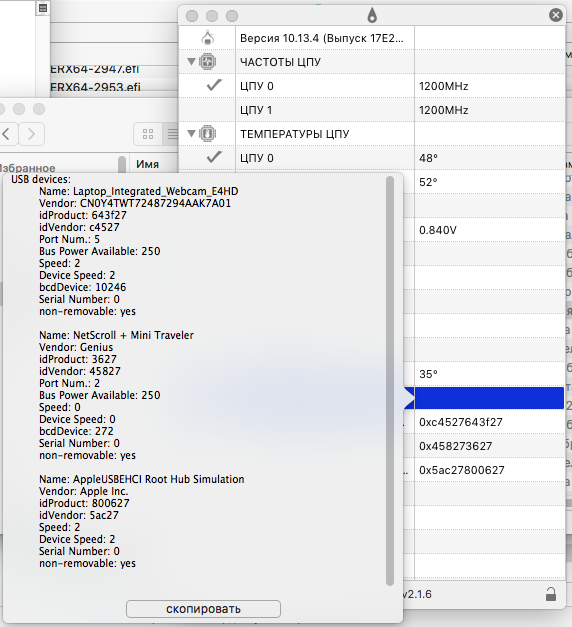Click the Finder forward arrow button
This screenshot has height=627, width=572.
tap(31, 134)
